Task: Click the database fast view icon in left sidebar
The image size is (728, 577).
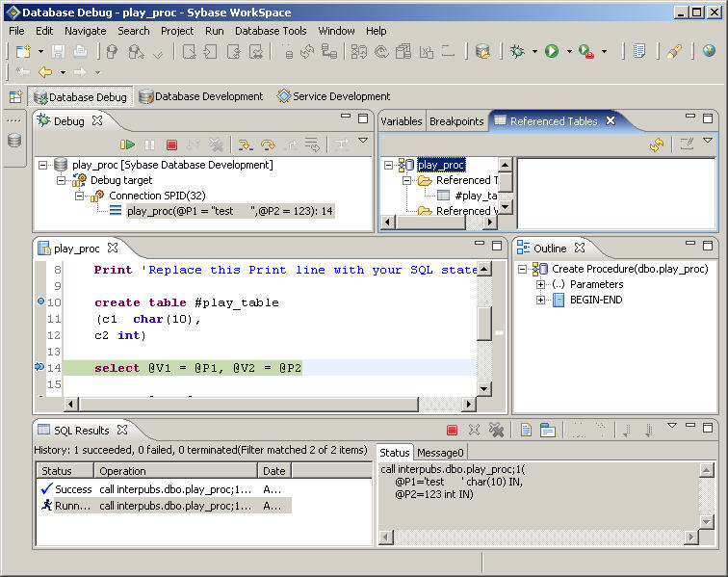Action: click(14, 140)
